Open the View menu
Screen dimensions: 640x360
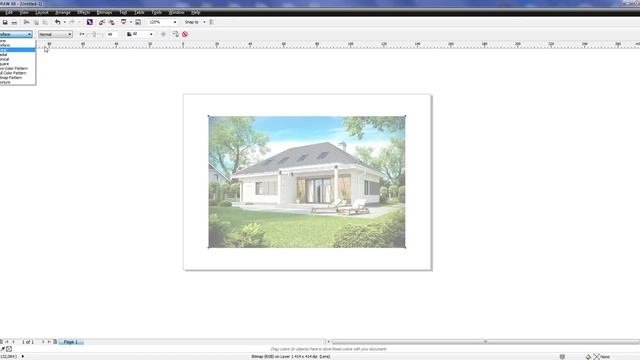pyautogui.click(x=24, y=13)
